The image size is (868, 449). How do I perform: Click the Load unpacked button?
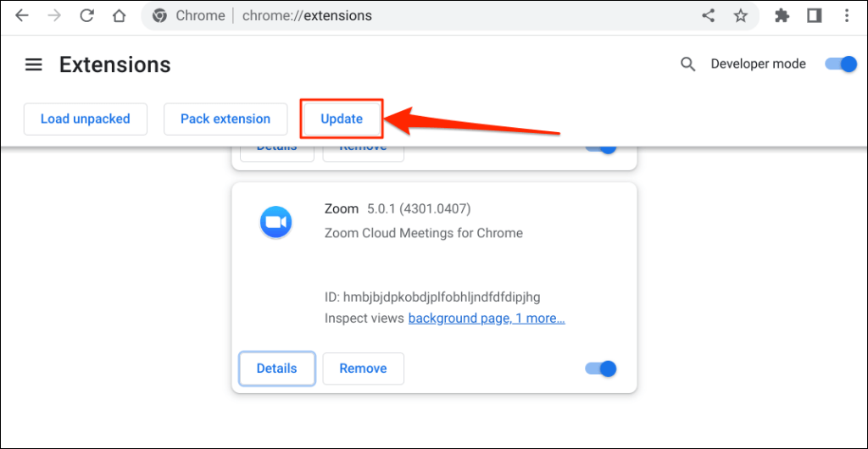point(86,119)
